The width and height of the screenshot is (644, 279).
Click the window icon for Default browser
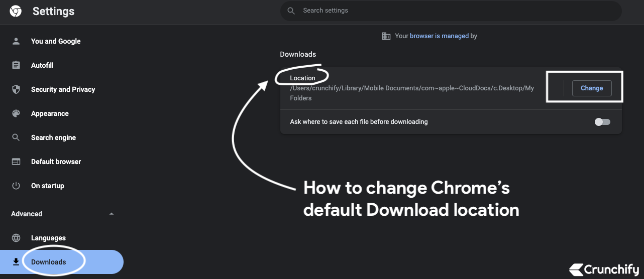click(16, 162)
